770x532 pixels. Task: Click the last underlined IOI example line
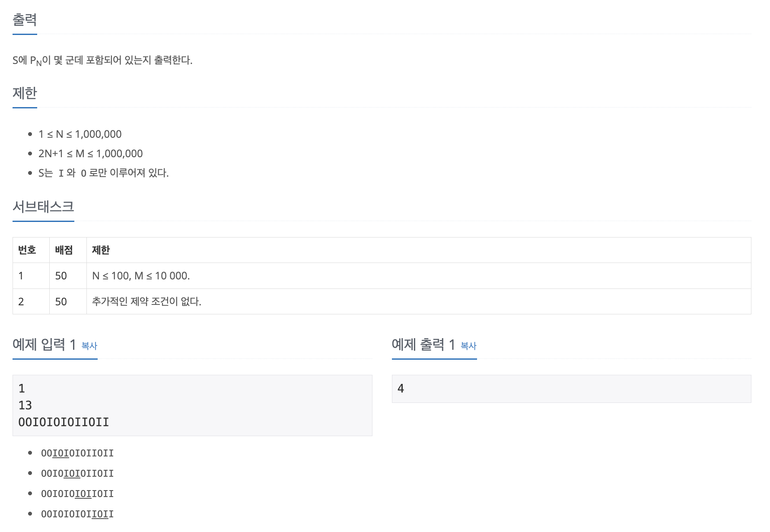(77, 514)
